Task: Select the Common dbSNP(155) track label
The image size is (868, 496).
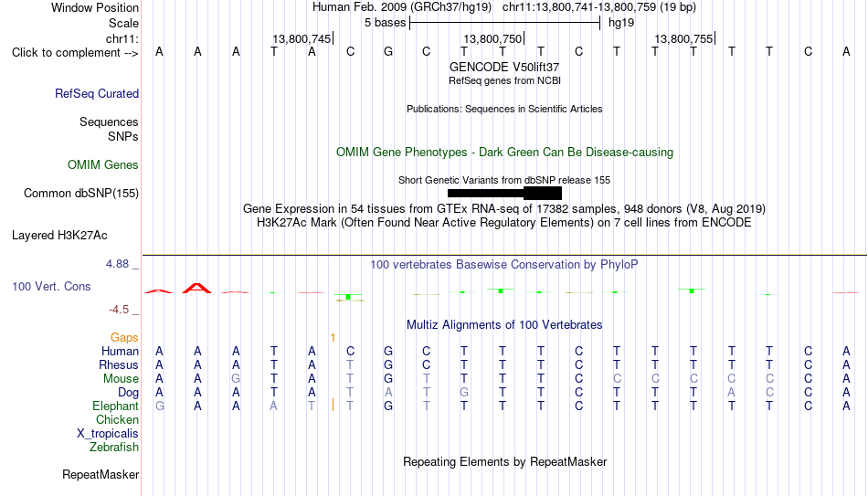Action: point(80,194)
